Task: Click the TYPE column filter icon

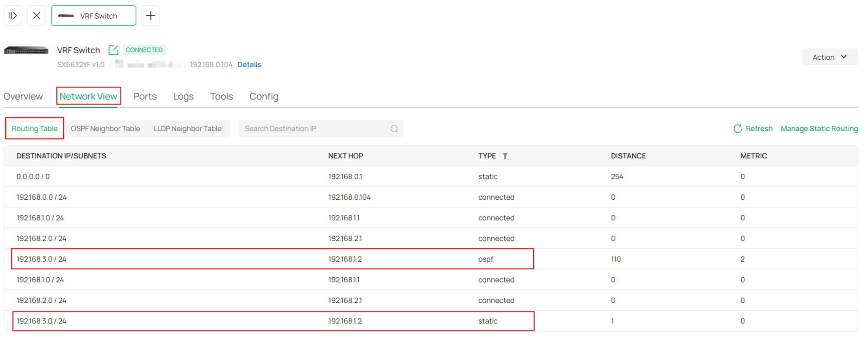Action: (505, 156)
